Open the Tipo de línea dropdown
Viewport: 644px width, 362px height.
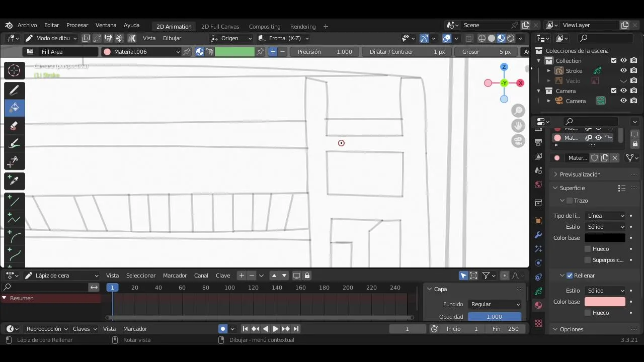(x=605, y=216)
